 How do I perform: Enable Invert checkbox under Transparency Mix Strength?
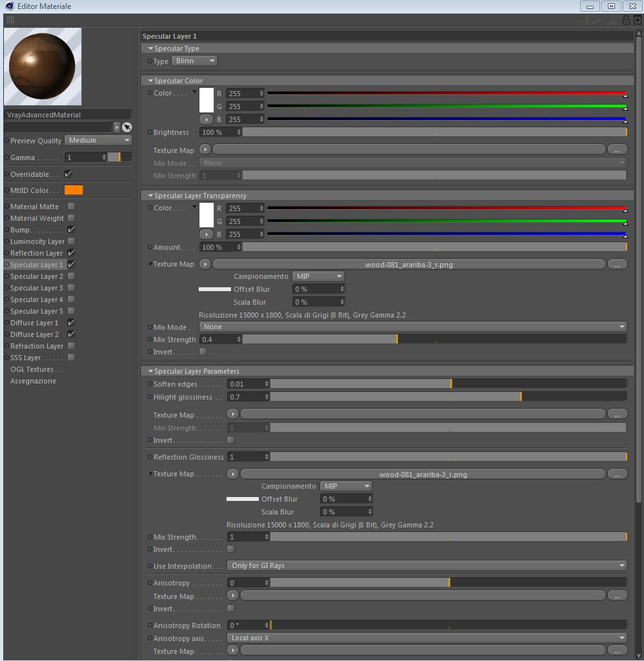[x=203, y=351]
